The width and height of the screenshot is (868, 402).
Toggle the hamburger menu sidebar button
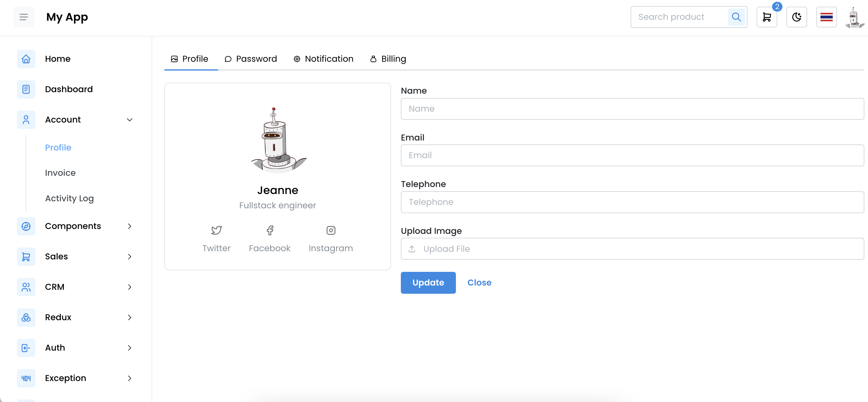pyautogui.click(x=24, y=17)
